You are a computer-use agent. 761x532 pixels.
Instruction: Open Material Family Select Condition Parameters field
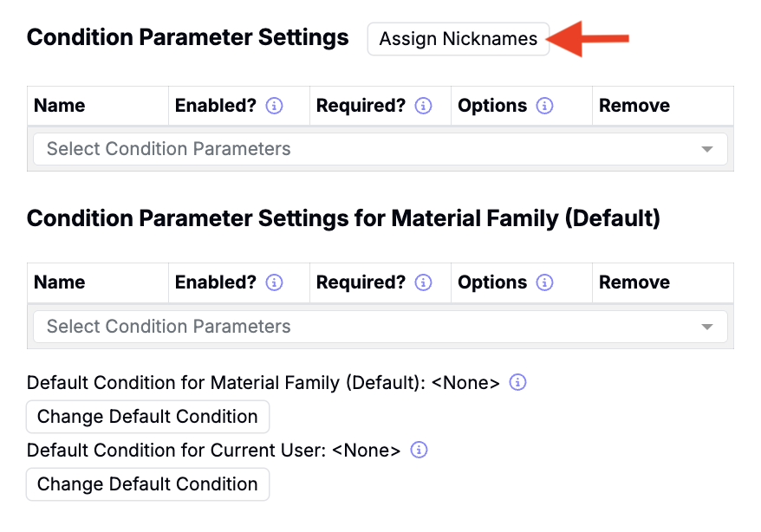[380, 327]
